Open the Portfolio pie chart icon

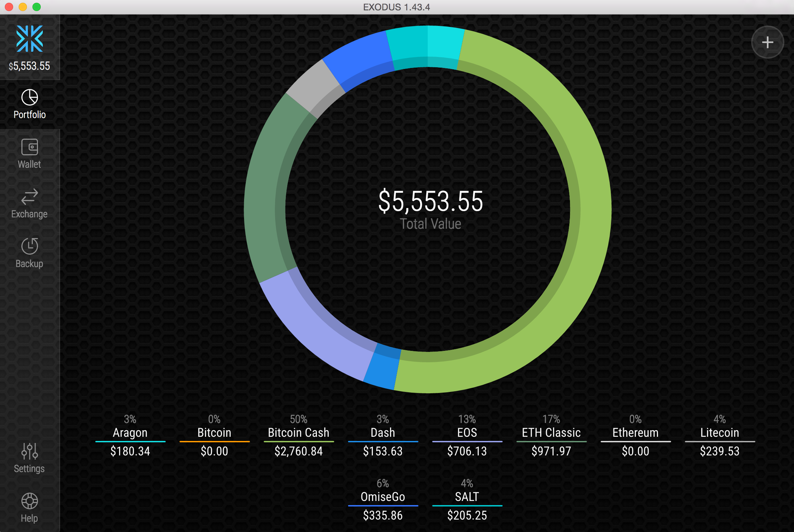pyautogui.click(x=30, y=97)
